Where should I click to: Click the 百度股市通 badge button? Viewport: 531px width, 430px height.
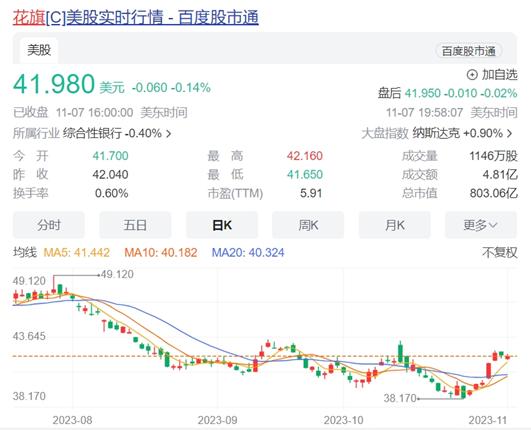469,51
